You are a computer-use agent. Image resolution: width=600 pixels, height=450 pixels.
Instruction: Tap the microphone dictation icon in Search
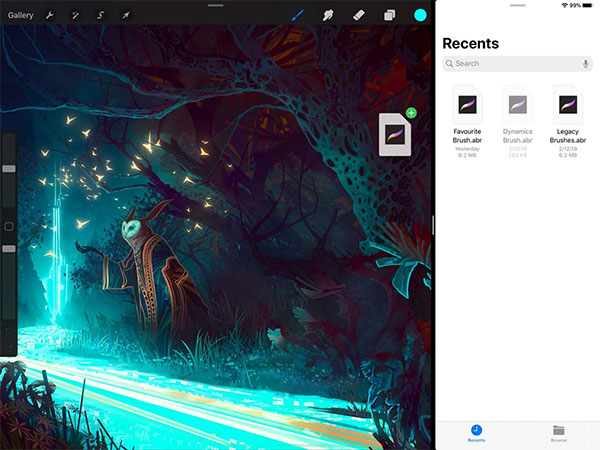[585, 64]
